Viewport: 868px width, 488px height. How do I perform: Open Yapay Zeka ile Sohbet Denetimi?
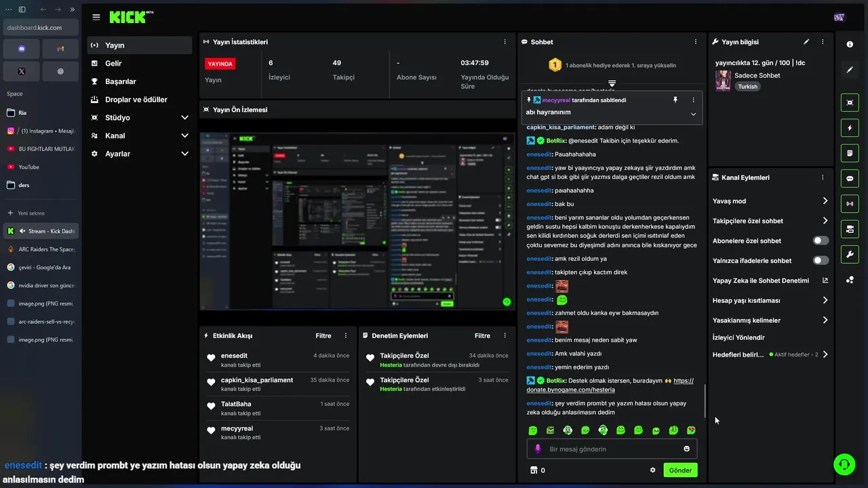[x=770, y=281]
